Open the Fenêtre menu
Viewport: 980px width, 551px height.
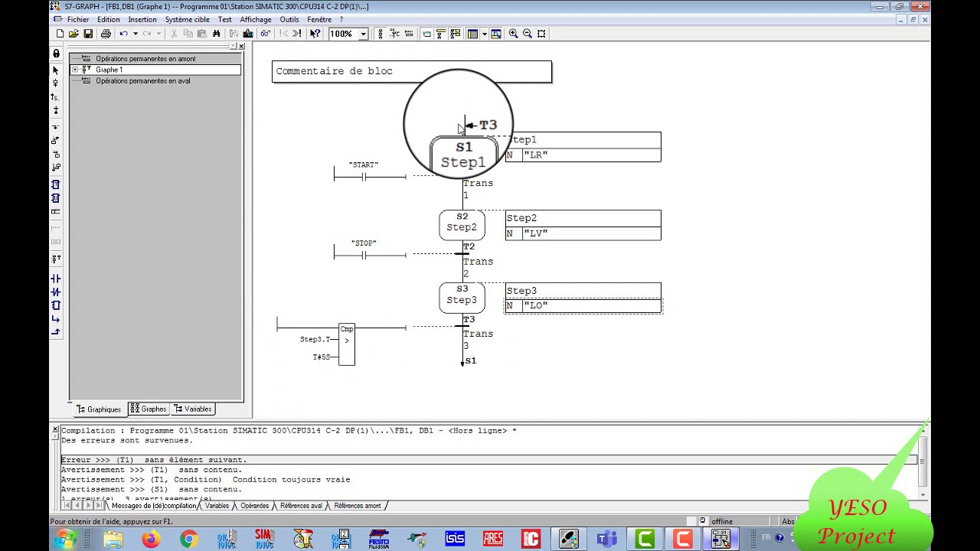click(x=320, y=20)
